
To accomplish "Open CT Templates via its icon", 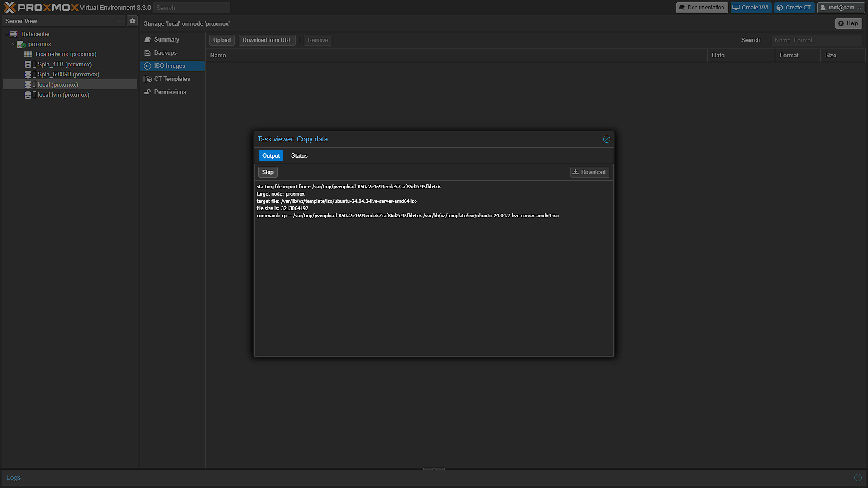I will 147,79.
